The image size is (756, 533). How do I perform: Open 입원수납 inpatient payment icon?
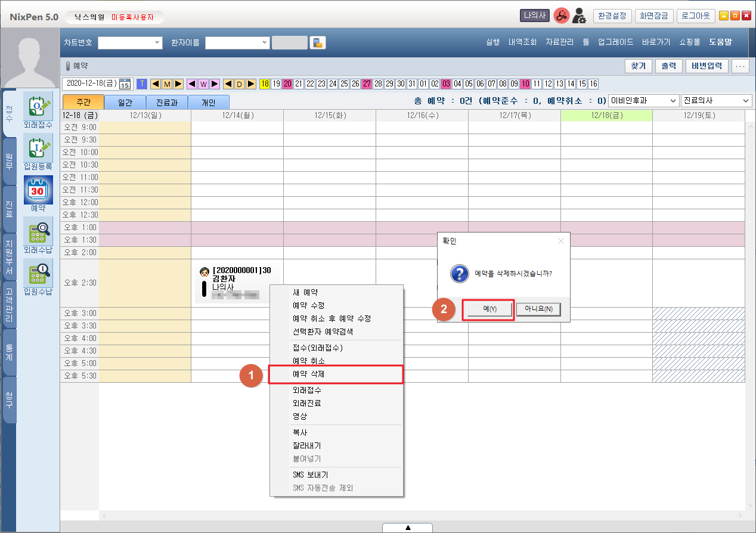pyautogui.click(x=38, y=274)
